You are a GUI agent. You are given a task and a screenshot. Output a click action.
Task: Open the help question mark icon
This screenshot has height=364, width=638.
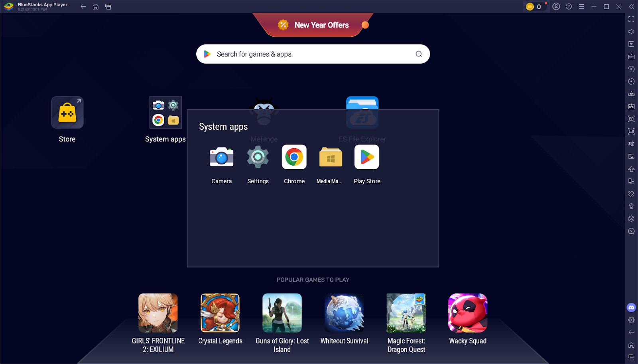coord(569,6)
